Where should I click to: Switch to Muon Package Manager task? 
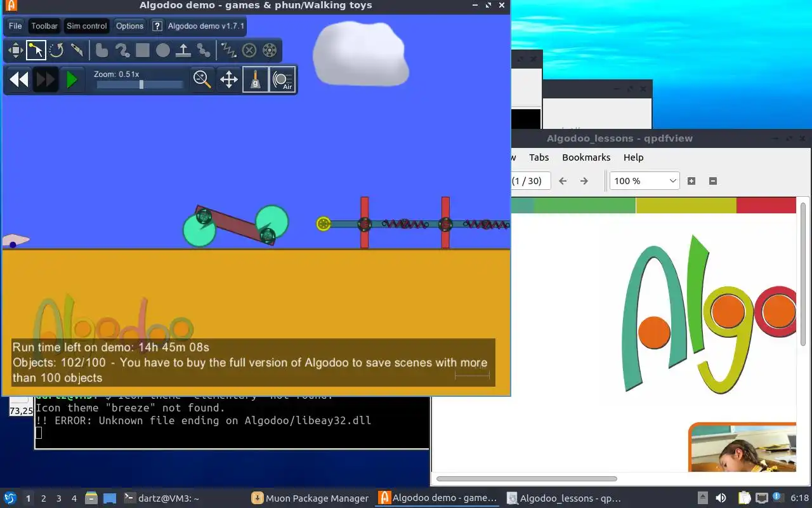coord(310,498)
